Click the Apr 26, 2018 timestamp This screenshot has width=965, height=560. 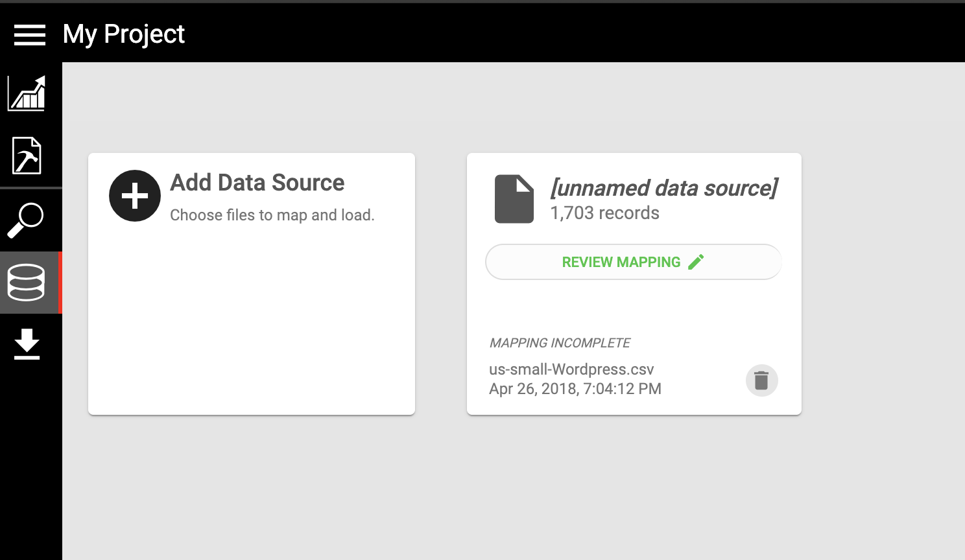pyautogui.click(x=575, y=389)
